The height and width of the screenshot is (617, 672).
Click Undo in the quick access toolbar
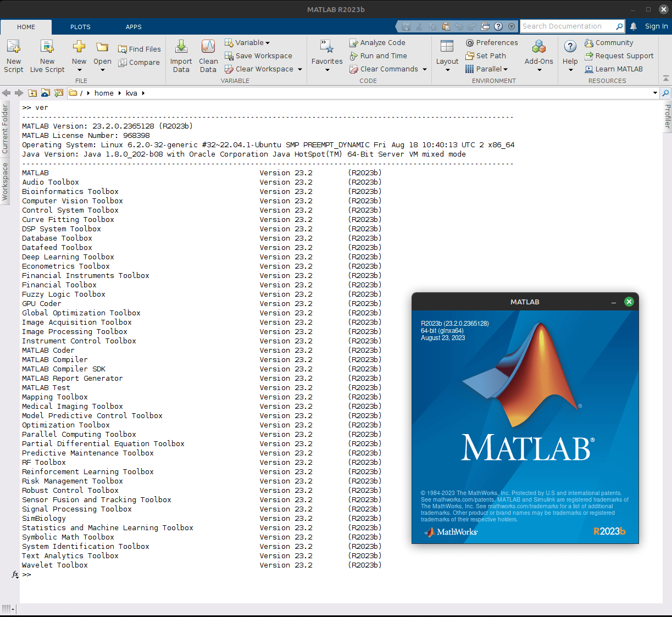tap(459, 26)
